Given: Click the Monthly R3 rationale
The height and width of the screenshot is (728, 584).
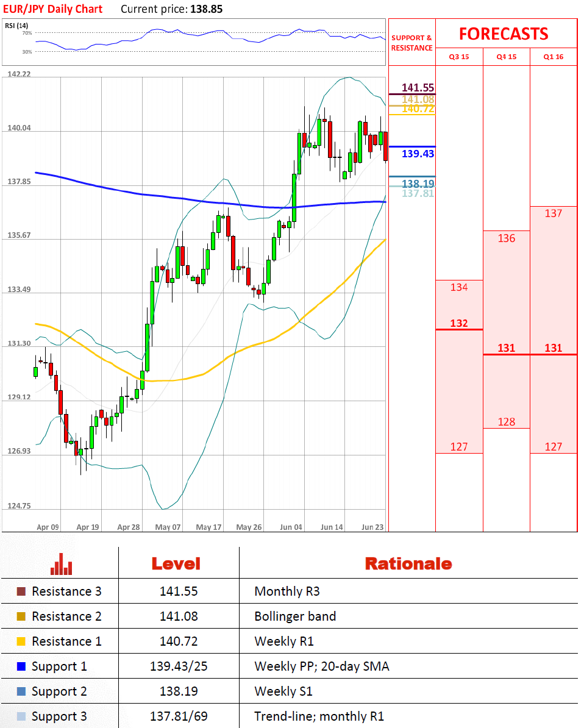Looking at the screenshot, I should pyautogui.click(x=287, y=591).
